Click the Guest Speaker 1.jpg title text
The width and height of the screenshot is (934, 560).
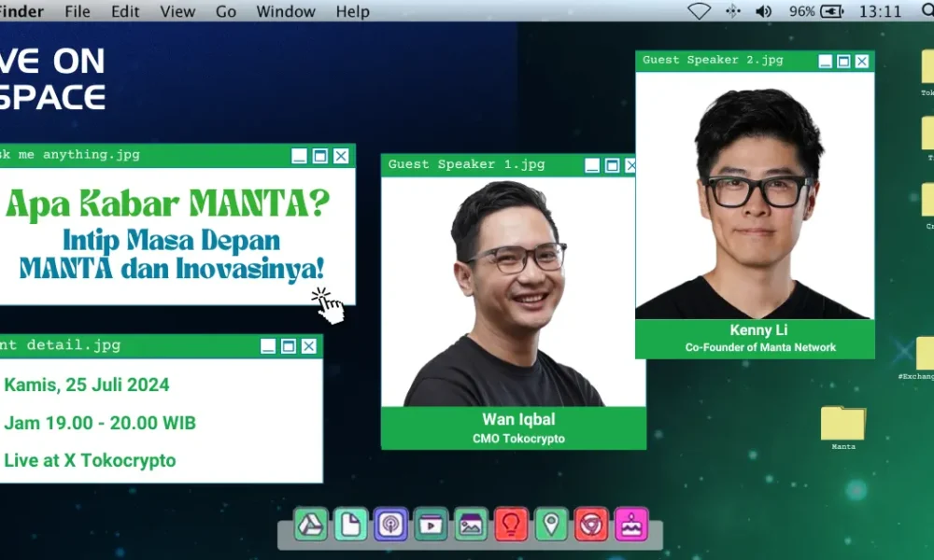(466, 164)
